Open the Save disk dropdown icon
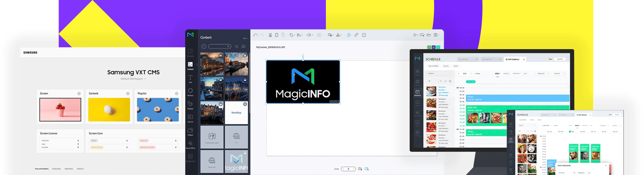 (x=436, y=35)
